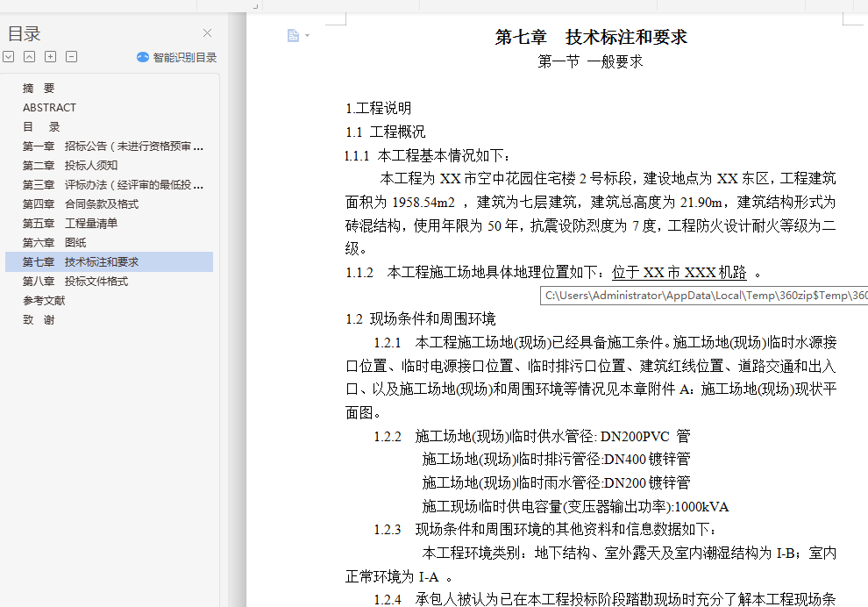Screen dimensions: 868x607
Task: Click heading 1.1 工程概况
Action: pos(385,132)
